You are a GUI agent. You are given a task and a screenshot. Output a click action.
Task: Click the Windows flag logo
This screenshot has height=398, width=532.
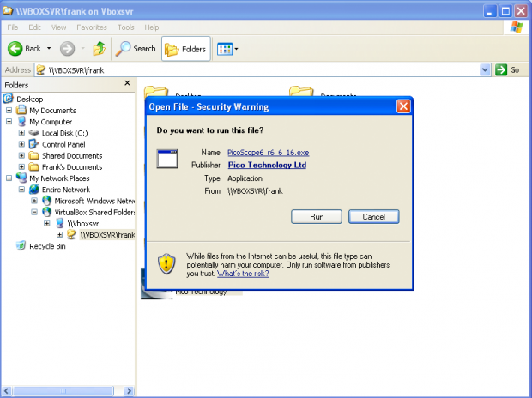(517, 27)
